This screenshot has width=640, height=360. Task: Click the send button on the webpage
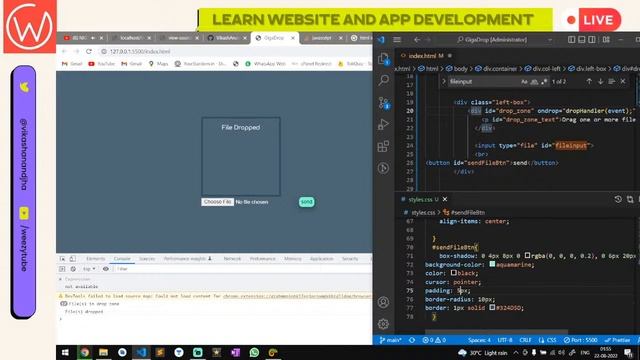(307, 202)
